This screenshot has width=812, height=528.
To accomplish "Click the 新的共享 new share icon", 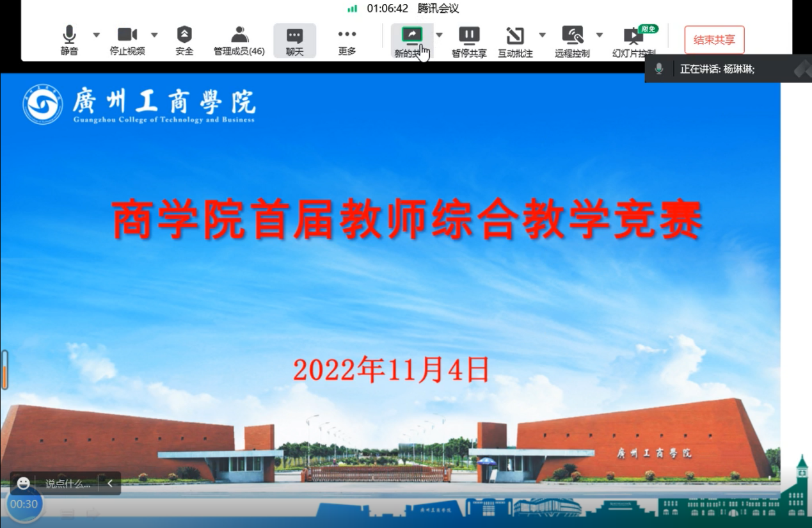I will [x=411, y=36].
